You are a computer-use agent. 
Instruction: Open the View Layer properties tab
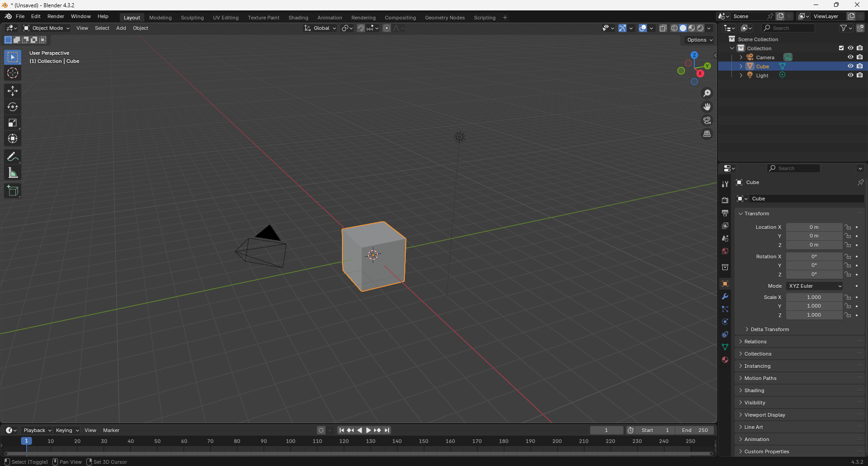point(725,226)
